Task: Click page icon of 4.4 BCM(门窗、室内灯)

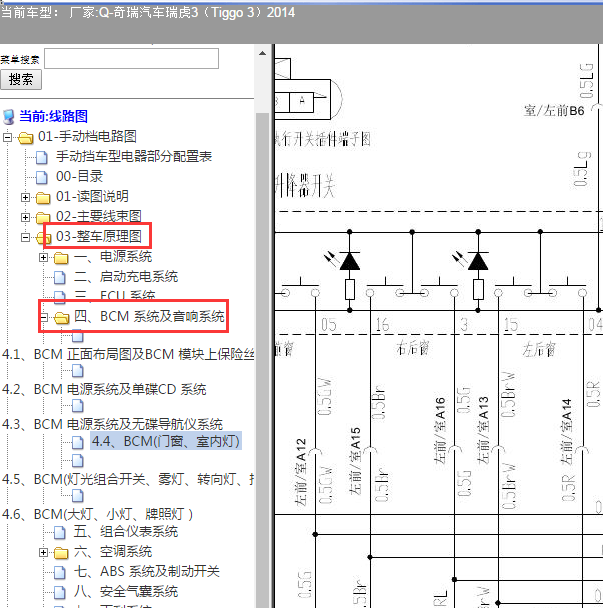Action: click(x=78, y=442)
